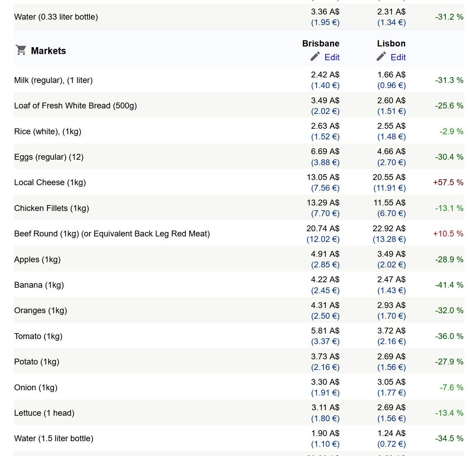Click the Loaf of Fresh White Bread label
The width and height of the screenshot is (476, 456).
click(75, 106)
